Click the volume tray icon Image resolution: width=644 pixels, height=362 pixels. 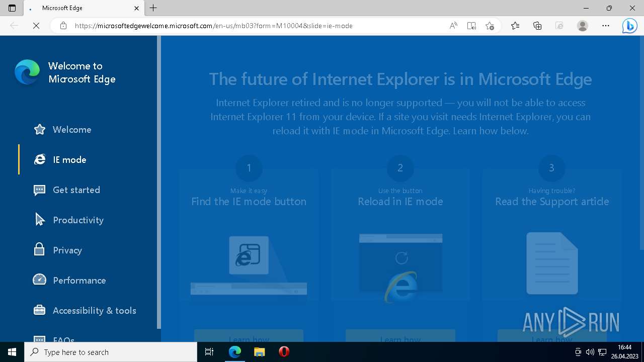(x=590, y=352)
